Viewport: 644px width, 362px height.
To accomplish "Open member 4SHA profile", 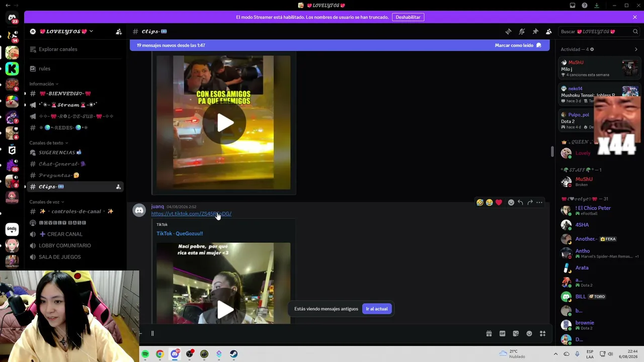I will pyautogui.click(x=600, y=225).
